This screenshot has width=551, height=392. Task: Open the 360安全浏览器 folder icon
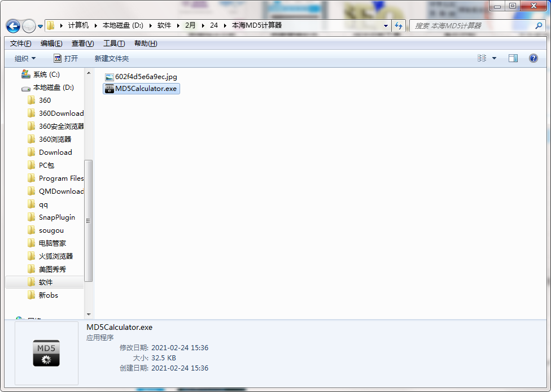(x=31, y=126)
